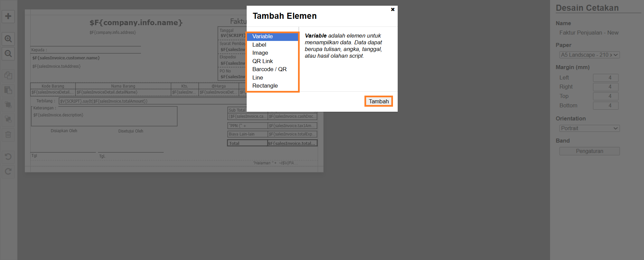Click the Left margin input field
The image size is (644, 260).
coord(605,78)
